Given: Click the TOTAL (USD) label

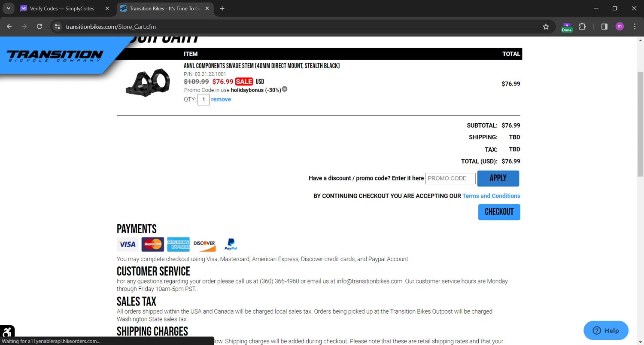Looking at the screenshot, I should click(479, 162).
